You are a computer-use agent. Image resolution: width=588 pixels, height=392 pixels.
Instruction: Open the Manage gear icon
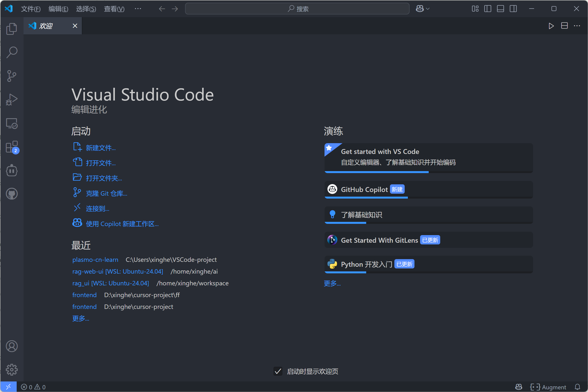coord(12,369)
